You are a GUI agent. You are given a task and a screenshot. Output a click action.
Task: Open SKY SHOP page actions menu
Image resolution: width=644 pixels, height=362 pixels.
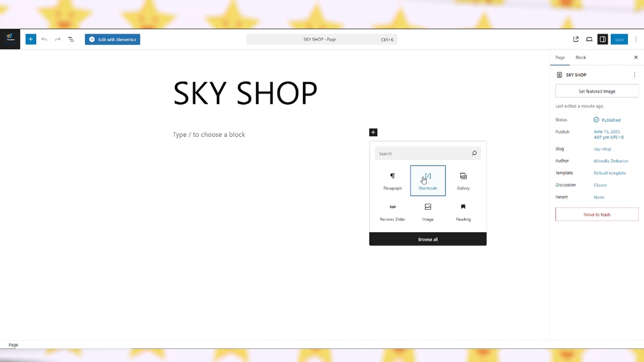pyautogui.click(x=634, y=75)
